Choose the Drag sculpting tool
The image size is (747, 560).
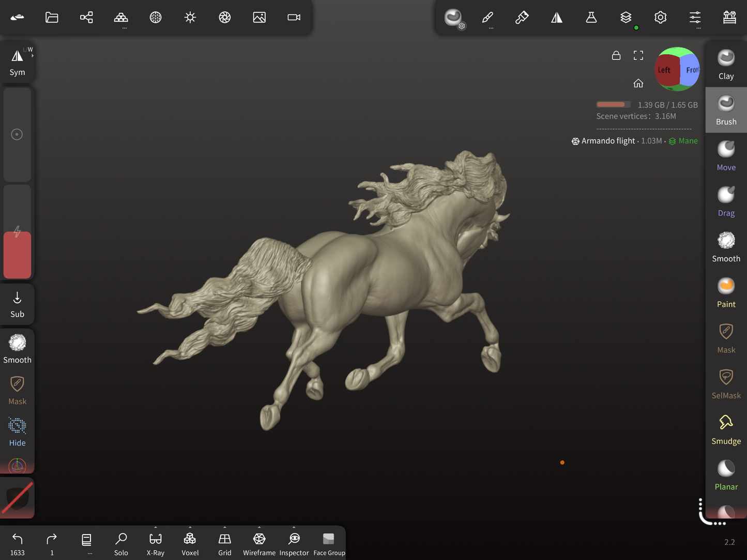point(726,201)
